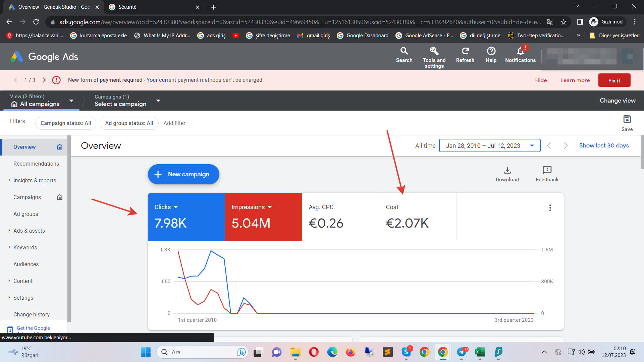The height and width of the screenshot is (362, 644).
Task: Click the taskbar search box Ara
Action: coord(203,352)
